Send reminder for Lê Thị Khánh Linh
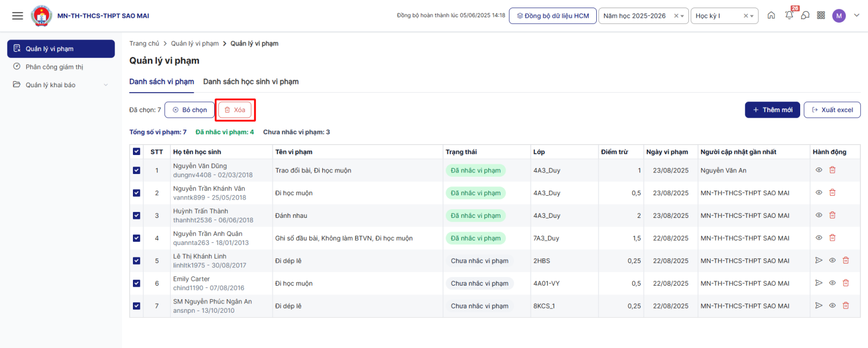The height and width of the screenshot is (348, 868). pyautogui.click(x=819, y=261)
